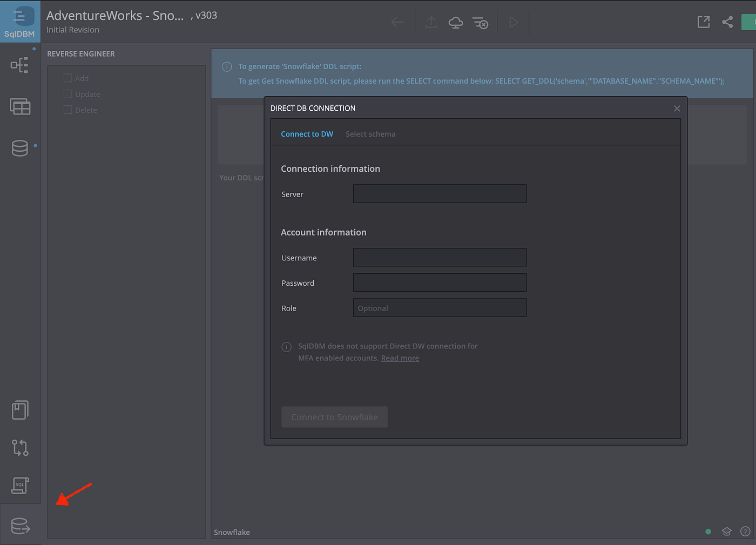Click the Snowflake status bar label
This screenshot has width=756, height=545.
click(232, 532)
